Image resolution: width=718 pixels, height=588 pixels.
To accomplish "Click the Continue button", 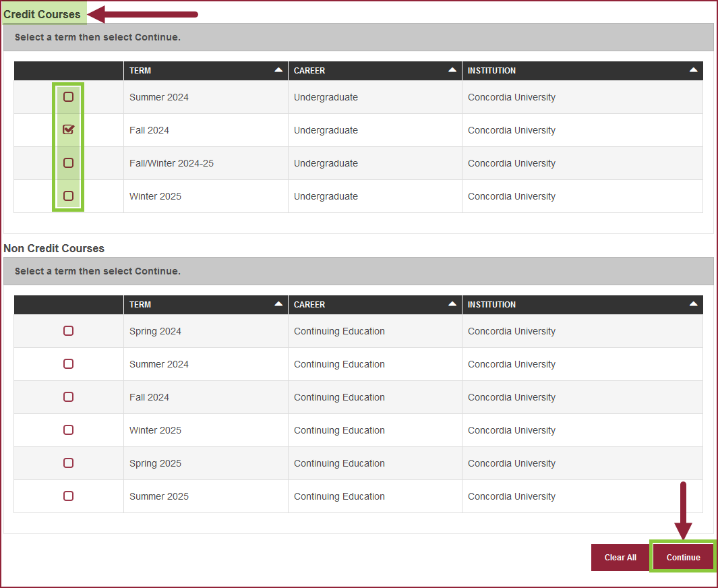I will (683, 557).
